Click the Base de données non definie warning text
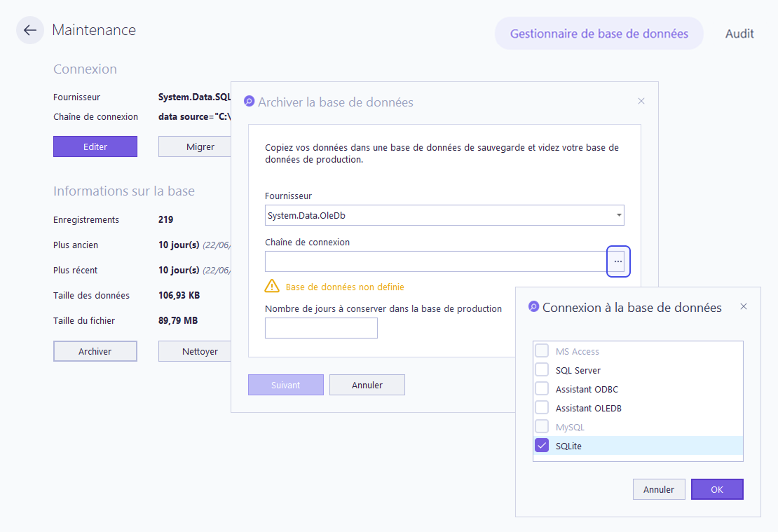Image resolution: width=778 pixels, height=532 pixels. click(345, 287)
